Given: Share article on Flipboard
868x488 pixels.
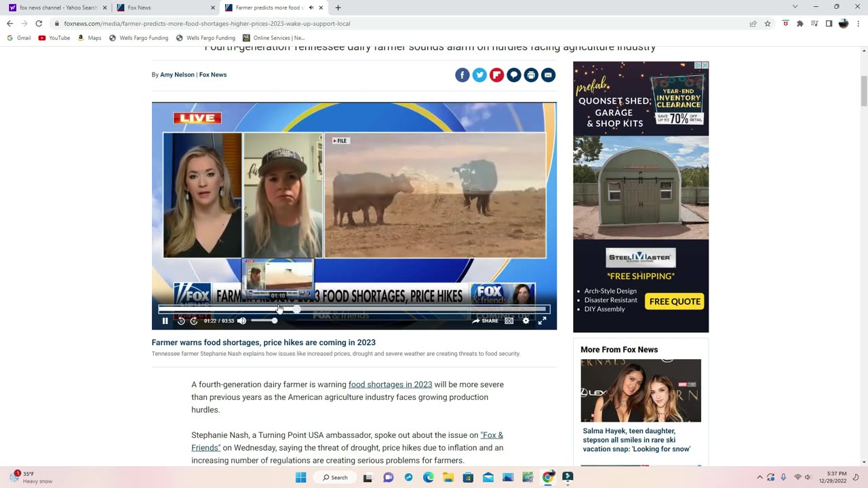Looking at the screenshot, I should click(497, 75).
